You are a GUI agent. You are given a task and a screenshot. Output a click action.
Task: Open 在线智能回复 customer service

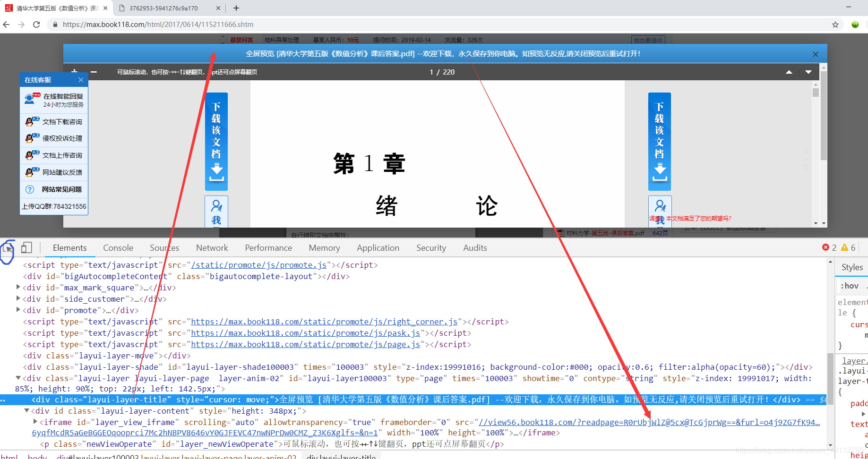click(54, 100)
